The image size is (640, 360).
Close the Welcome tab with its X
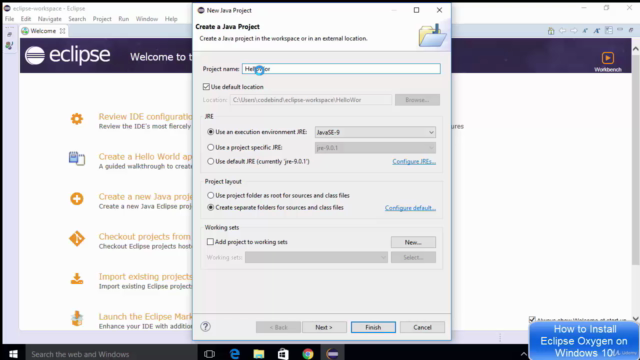tap(62, 31)
